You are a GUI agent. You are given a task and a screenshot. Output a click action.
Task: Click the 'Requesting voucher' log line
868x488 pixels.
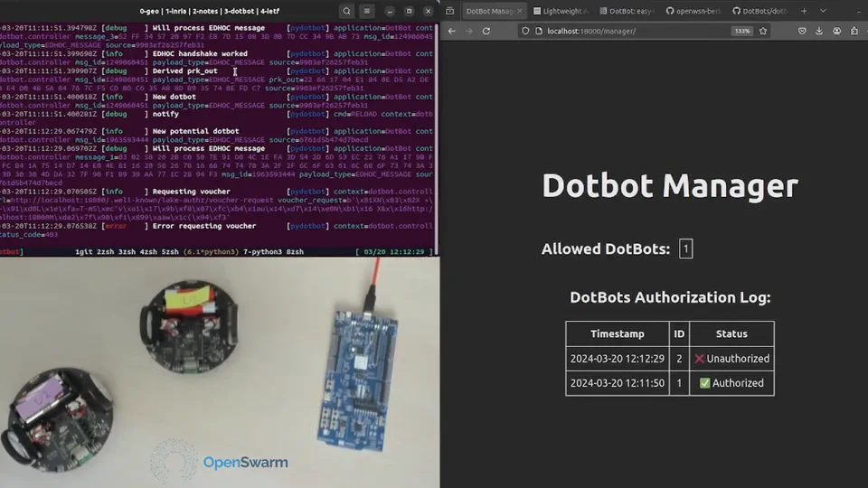point(191,192)
